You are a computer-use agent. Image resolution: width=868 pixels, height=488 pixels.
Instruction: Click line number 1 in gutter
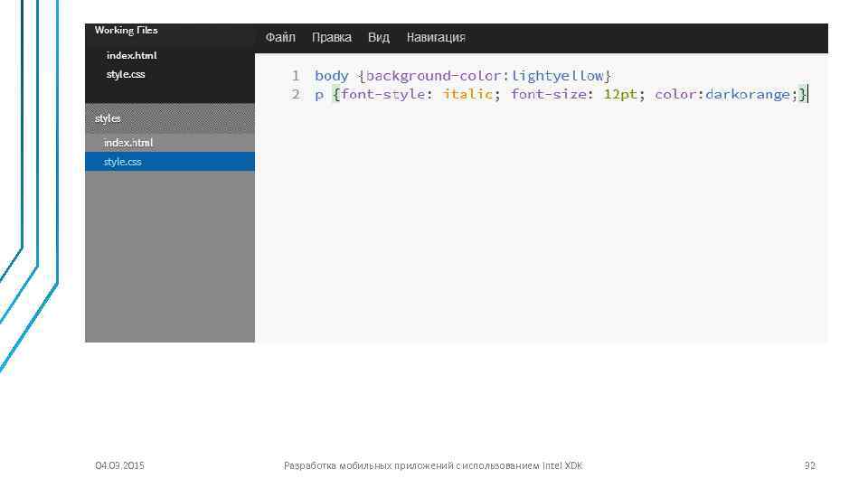coord(296,75)
